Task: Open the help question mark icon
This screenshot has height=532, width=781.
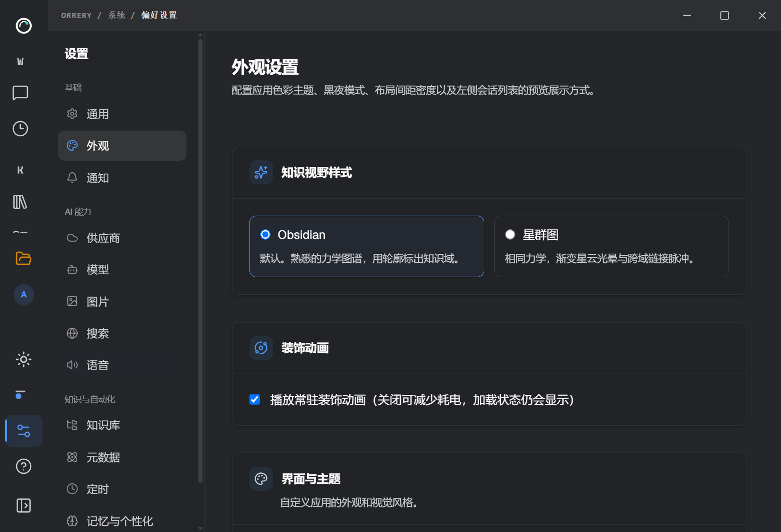Action: (24, 467)
